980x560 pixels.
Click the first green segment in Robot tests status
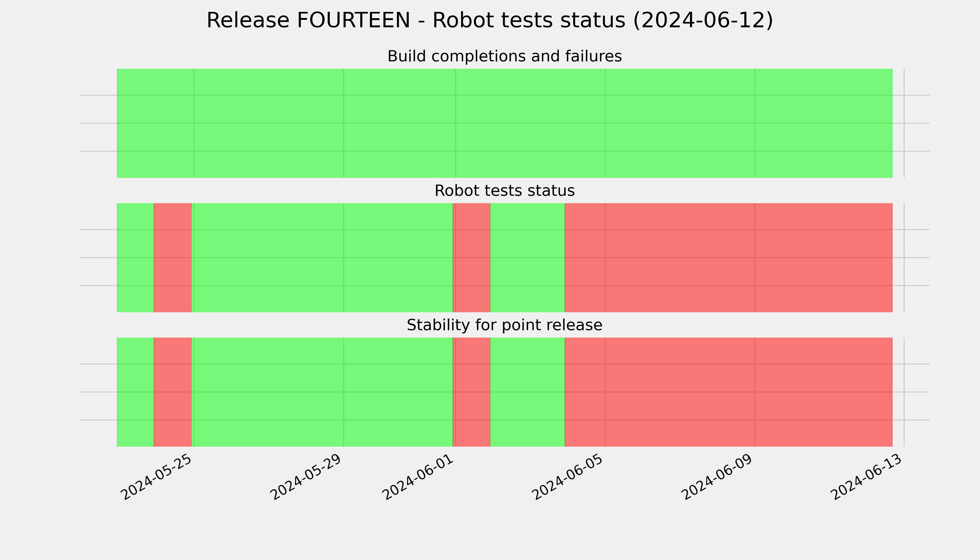135,258
